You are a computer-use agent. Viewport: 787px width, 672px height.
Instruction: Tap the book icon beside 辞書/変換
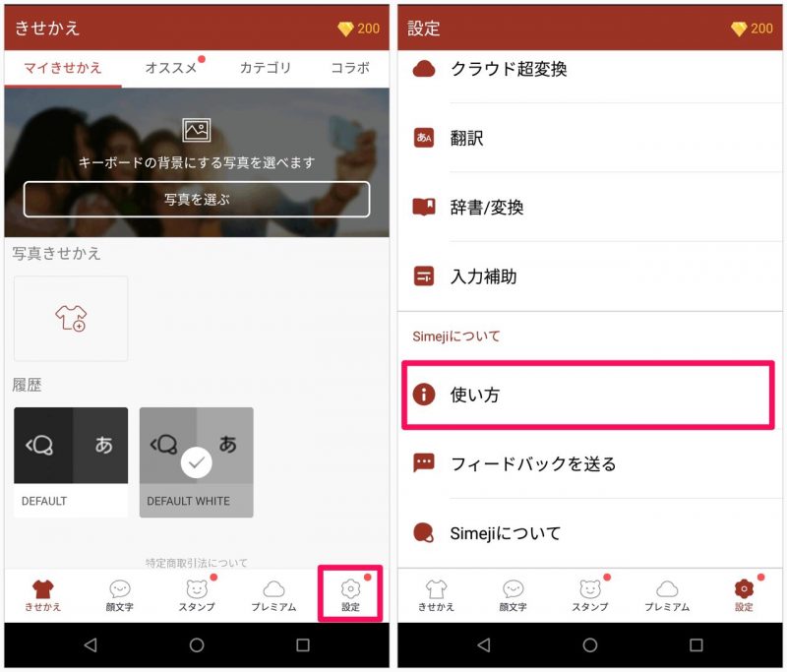[424, 207]
